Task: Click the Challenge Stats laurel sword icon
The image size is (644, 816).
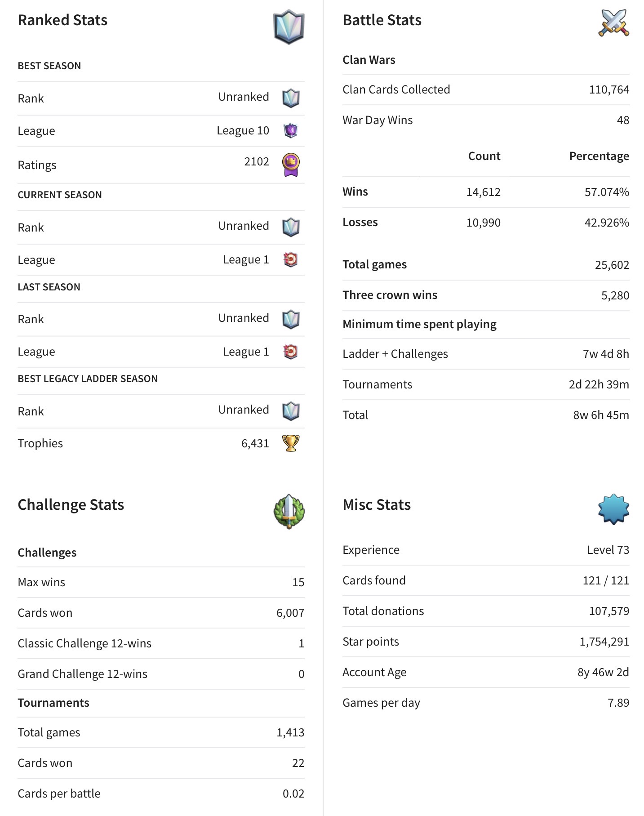Action: coord(289,512)
